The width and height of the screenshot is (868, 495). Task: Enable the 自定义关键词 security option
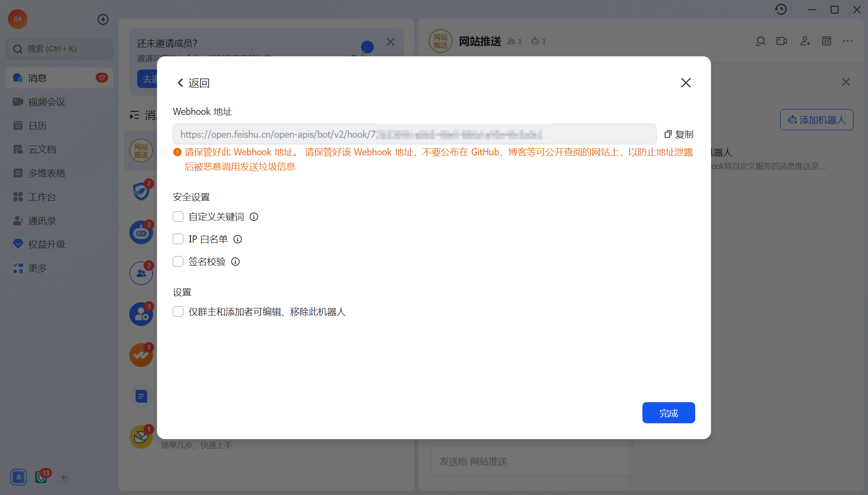178,216
